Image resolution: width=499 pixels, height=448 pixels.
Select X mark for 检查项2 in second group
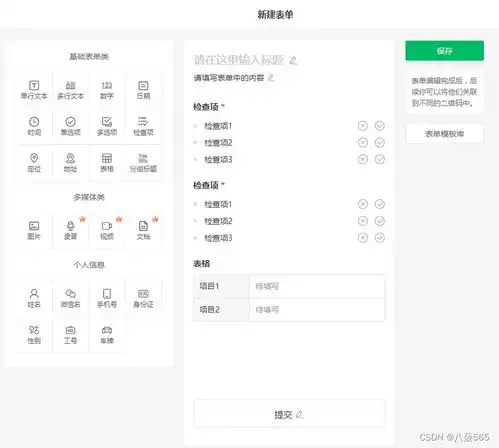(363, 221)
